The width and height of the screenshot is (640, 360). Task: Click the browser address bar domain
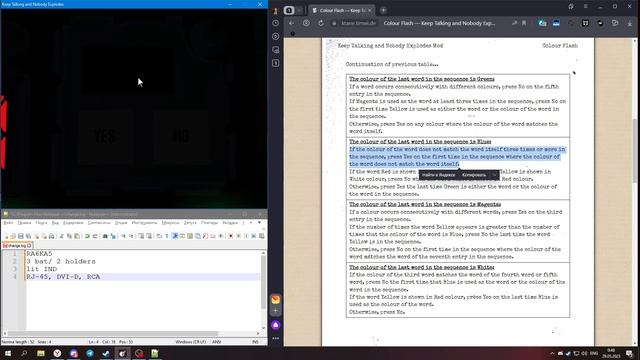358,23
